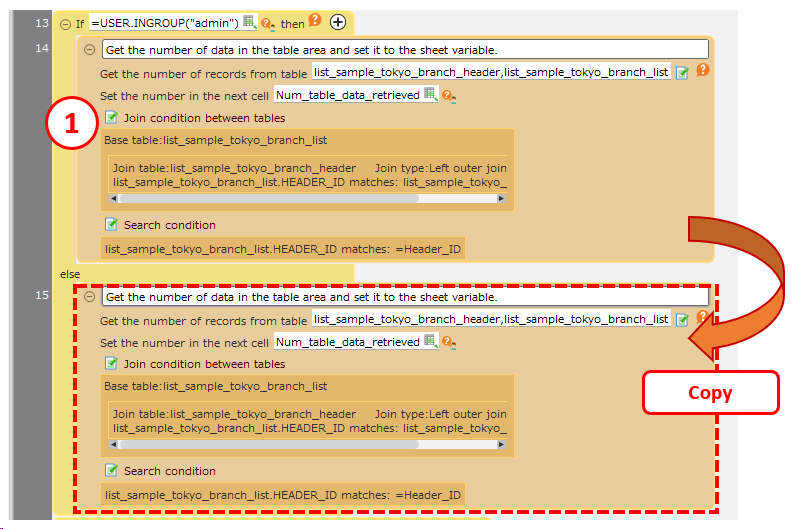Open table selector icon in step 14
Image resolution: width=793 pixels, height=529 pixels.
coord(682,73)
